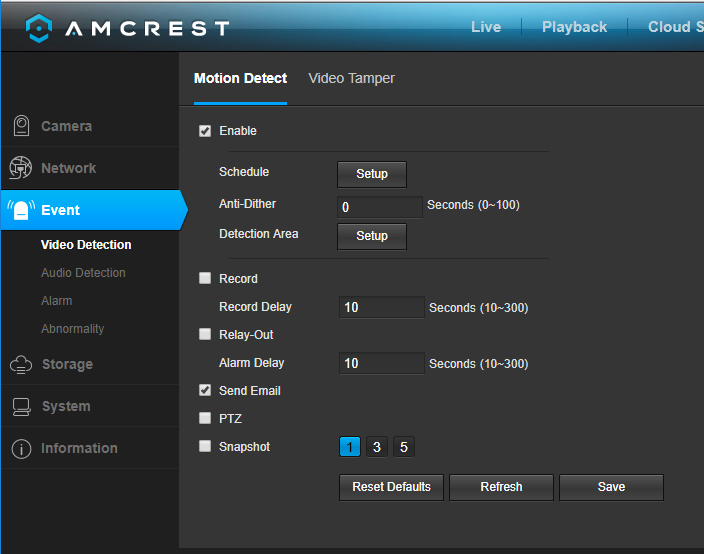Click the Snapshot label text
This screenshot has height=554, width=704.
click(244, 447)
